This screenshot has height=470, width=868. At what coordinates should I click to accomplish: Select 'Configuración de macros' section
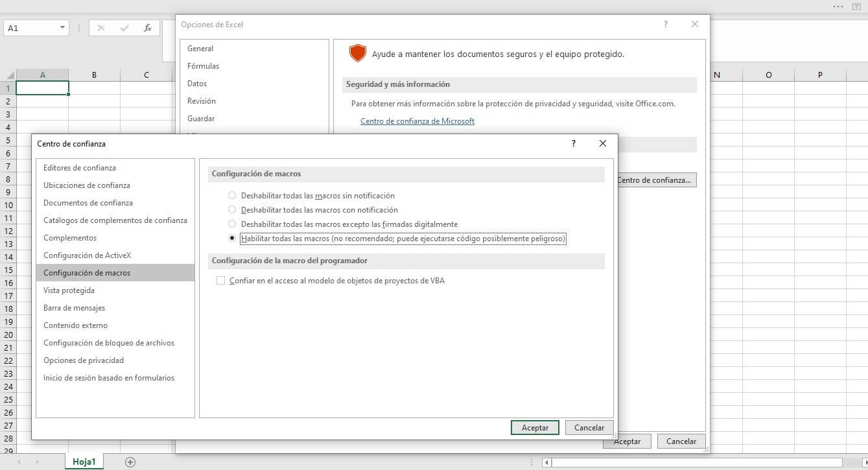coord(115,273)
